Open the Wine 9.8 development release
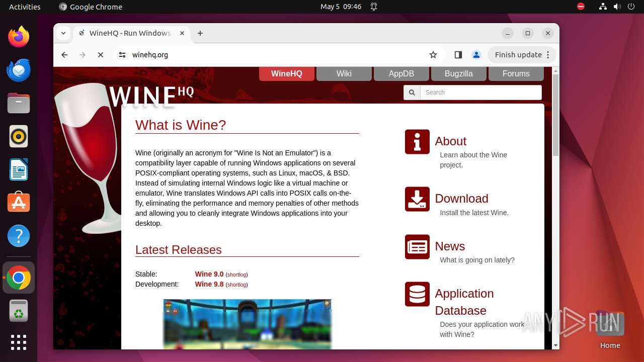Viewport: 644px width, 362px height. (x=209, y=284)
